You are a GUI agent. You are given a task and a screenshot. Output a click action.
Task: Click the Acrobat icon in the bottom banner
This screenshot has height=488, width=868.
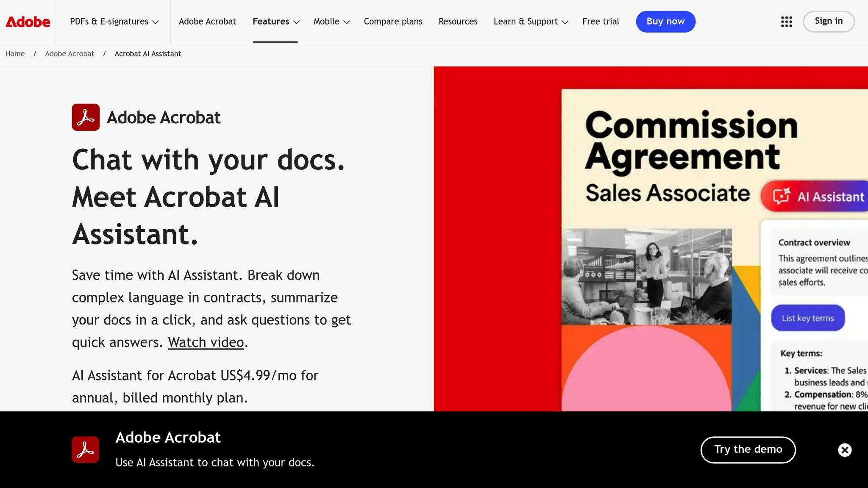click(85, 449)
